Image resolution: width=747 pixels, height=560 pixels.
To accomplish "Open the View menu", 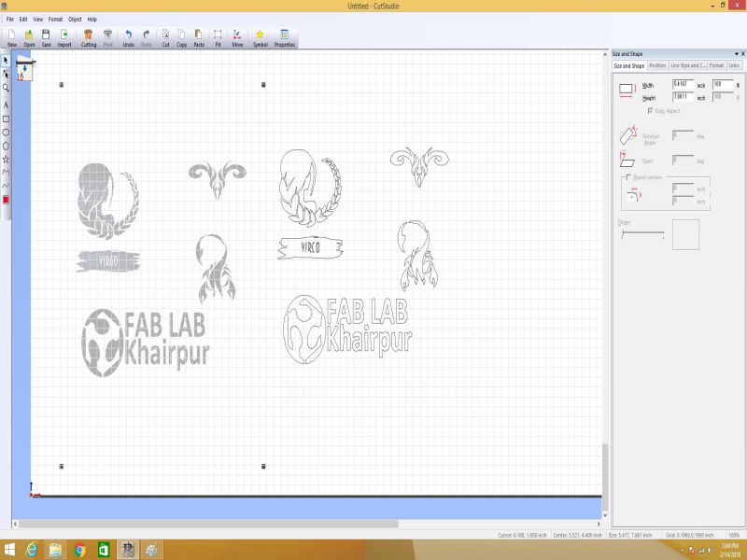I will [x=37, y=20].
